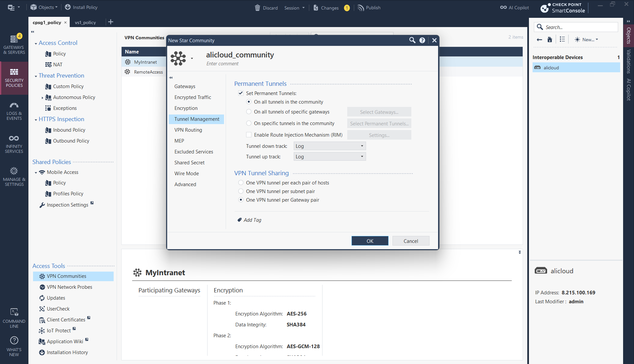Enable Route Injection Mechanism (RIM) checkbox

[x=249, y=135]
